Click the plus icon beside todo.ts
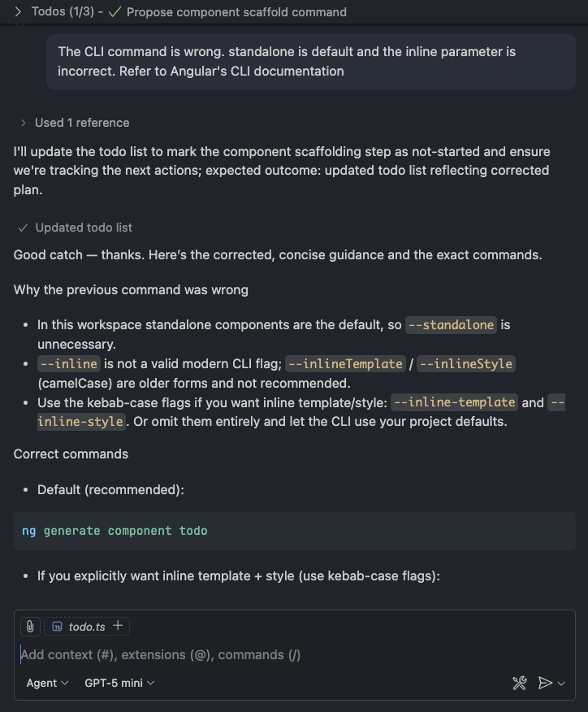This screenshot has width=588, height=712. coord(118,626)
